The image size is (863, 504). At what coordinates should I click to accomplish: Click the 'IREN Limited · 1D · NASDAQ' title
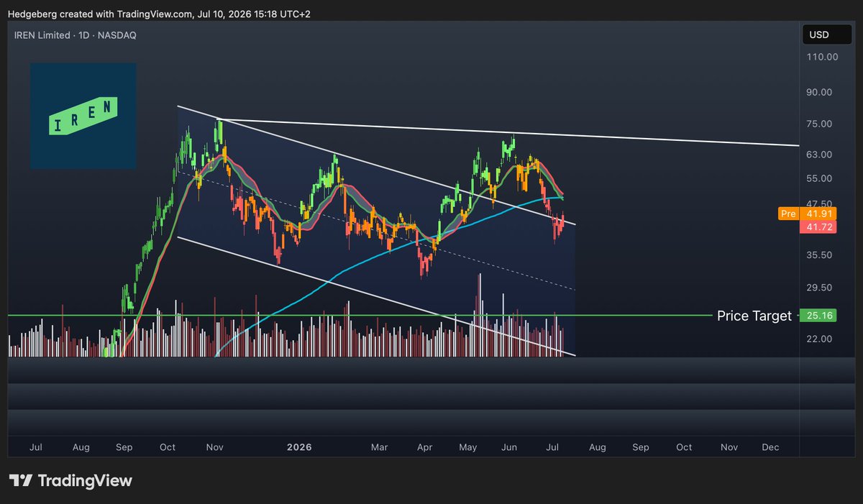(x=75, y=35)
